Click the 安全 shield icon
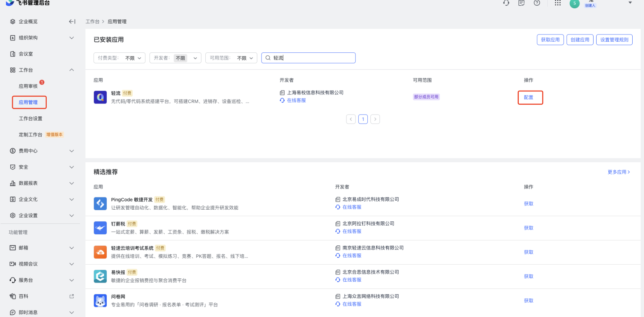Image resolution: width=644 pixels, height=317 pixels. [x=13, y=167]
